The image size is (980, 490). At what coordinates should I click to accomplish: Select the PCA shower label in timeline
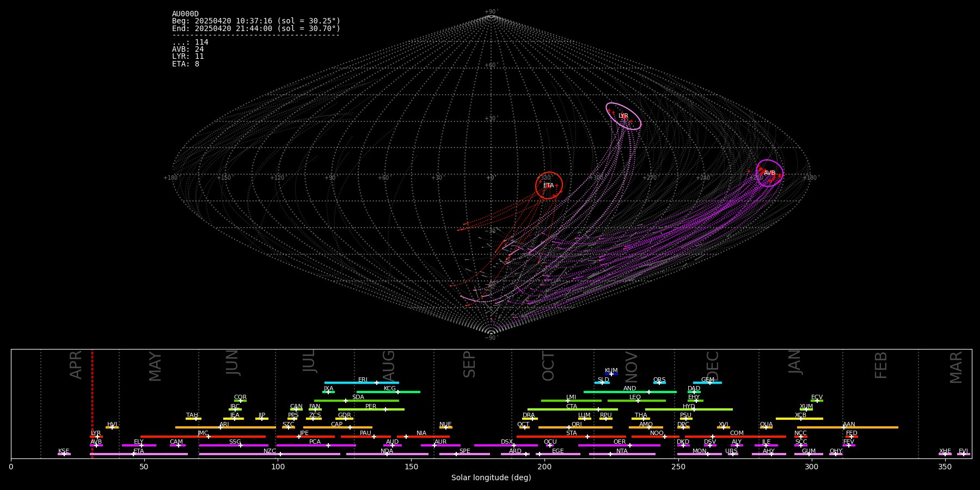pyautogui.click(x=315, y=442)
